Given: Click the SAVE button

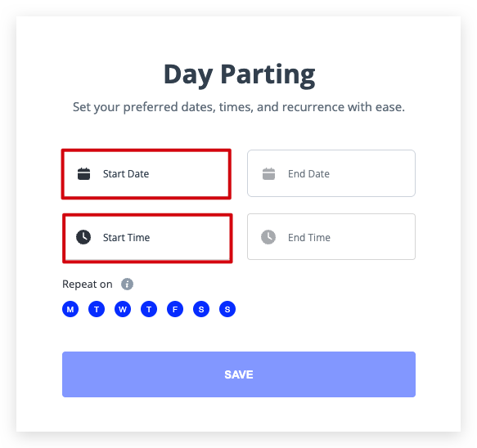Looking at the screenshot, I should click(x=239, y=374).
